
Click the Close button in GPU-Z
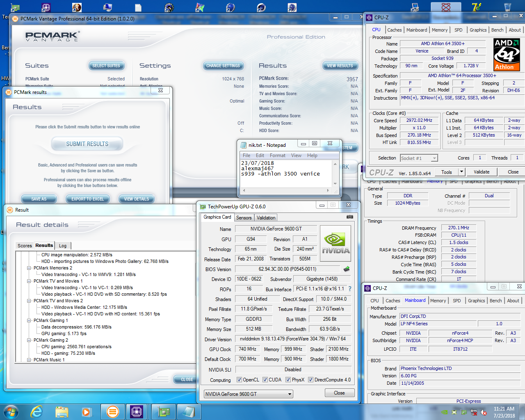tap(339, 393)
